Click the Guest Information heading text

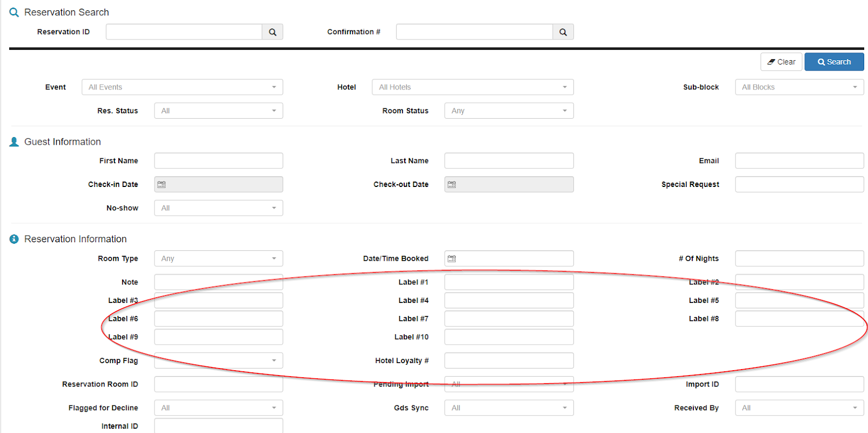pos(62,142)
